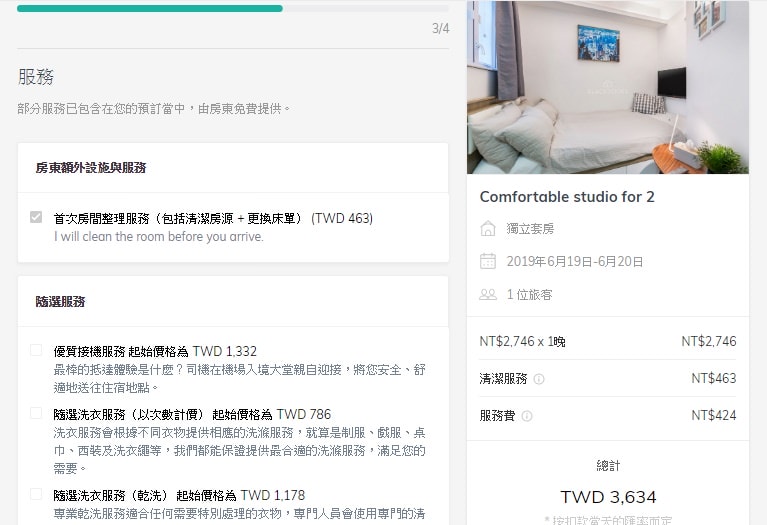Enable the 優質接機服務 checkbox
This screenshot has height=525, width=767.
[x=36, y=351]
